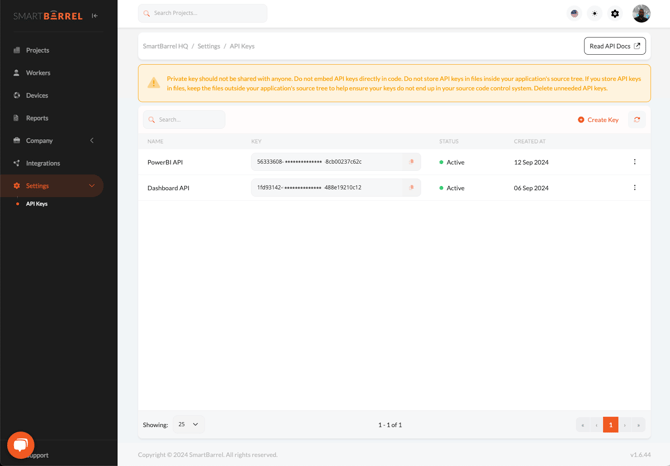Open Read API Docs link
This screenshot has height=466, width=670.
click(614, 46)
